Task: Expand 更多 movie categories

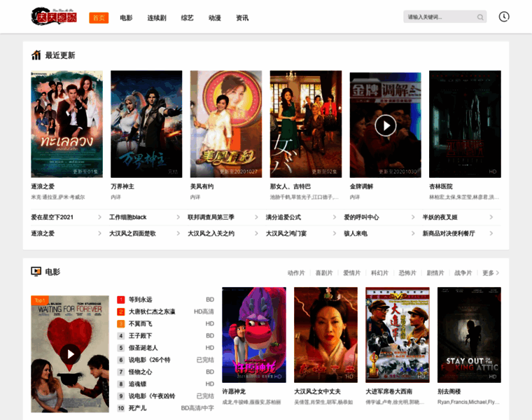Action: (x=491, y=273)
